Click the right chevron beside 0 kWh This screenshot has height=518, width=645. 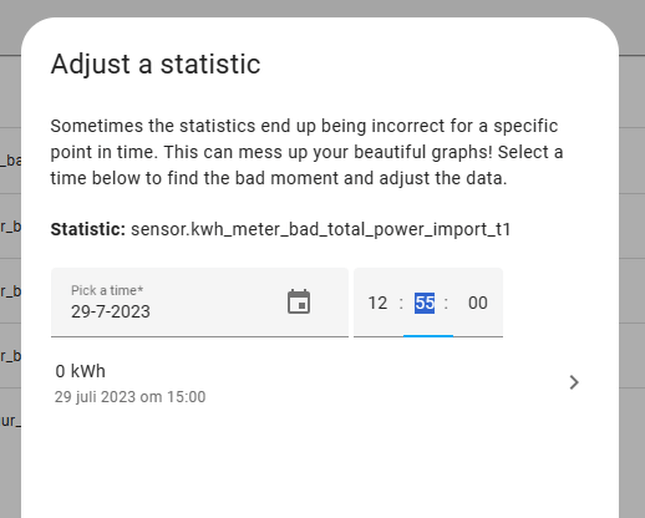coord(574,382)
